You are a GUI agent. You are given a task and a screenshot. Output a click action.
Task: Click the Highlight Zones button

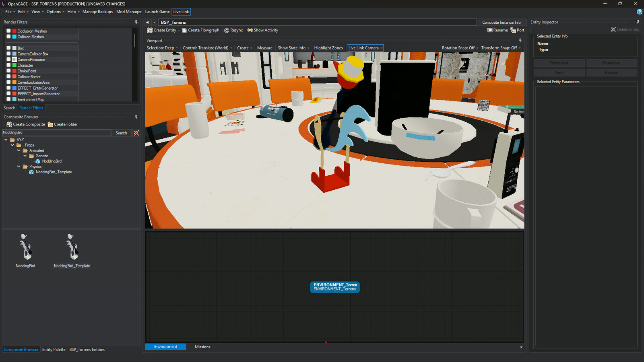pos(328,48)
